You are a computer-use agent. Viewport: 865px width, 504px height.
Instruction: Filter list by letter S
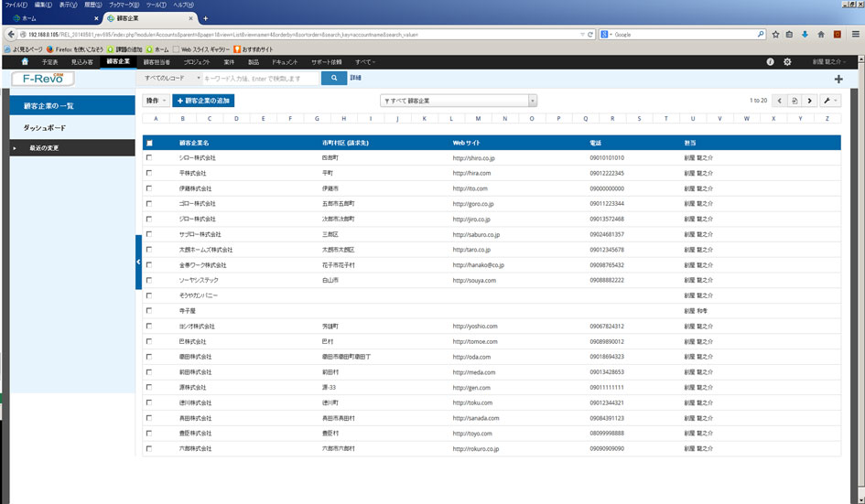(639, 119)
